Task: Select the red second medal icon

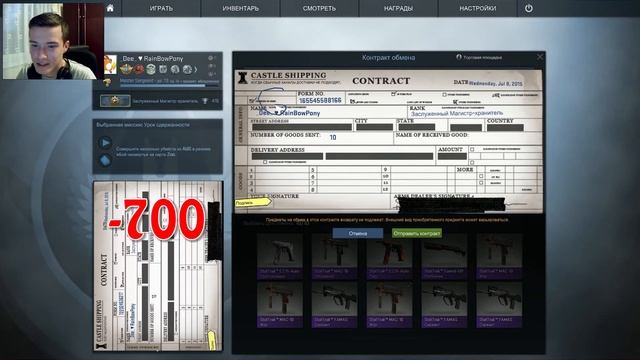Action: 139,69
